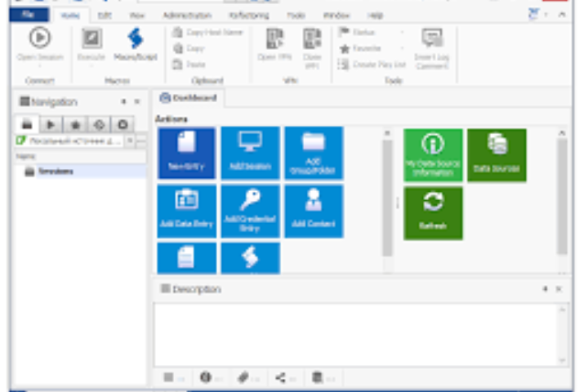The image size is (588, 392).
Task: Select the Home ribbon tab
Action: click(x=70, y=16)
